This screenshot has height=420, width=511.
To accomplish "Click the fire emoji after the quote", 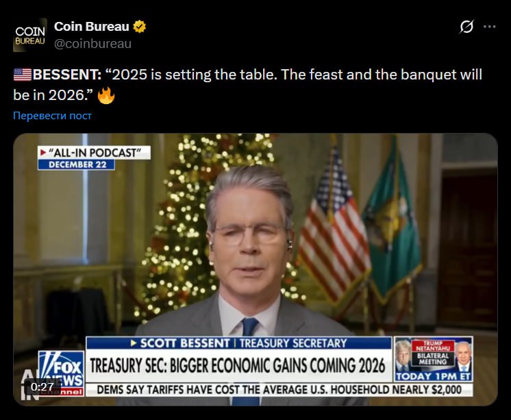I will click(x=106, y=95).
